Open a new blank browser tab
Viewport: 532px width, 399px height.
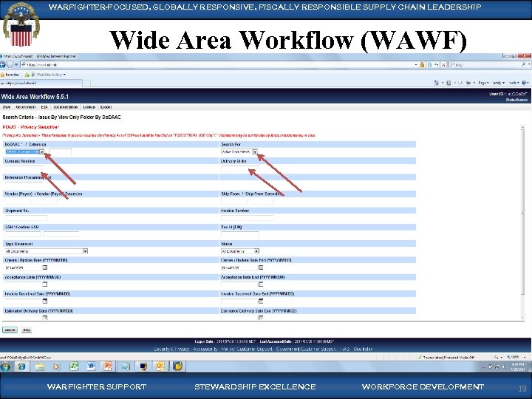pos(86,83)
